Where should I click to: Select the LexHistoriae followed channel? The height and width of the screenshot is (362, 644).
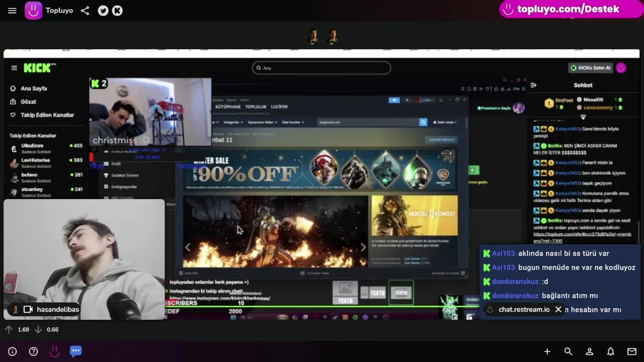pos(45,162)
